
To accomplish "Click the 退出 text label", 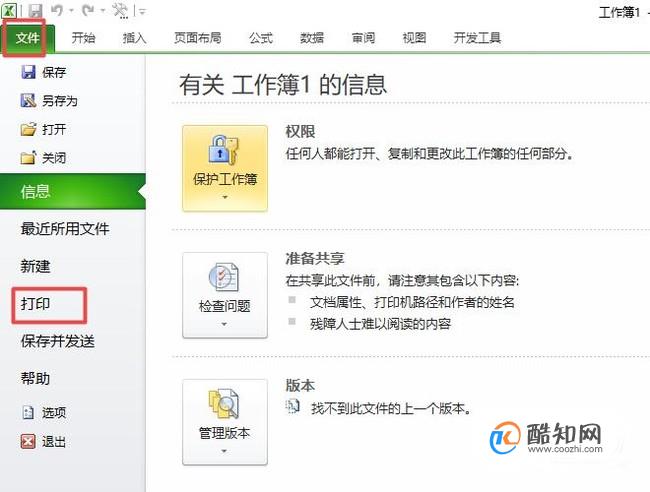I will 54,442.
